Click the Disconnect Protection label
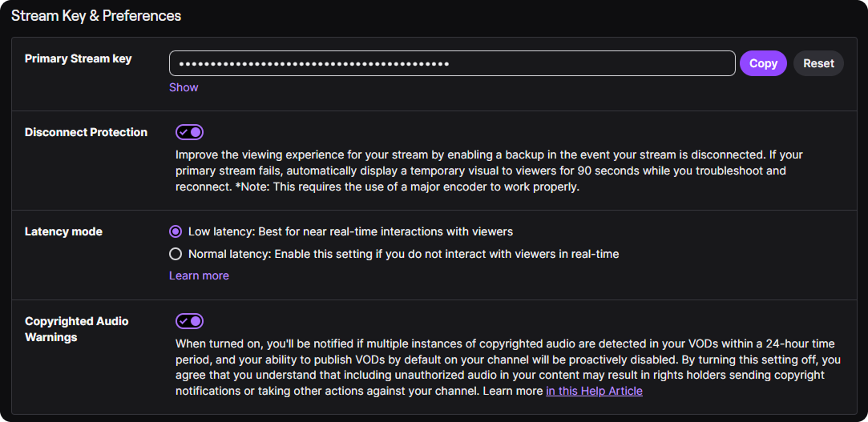 (x=86, y=132)
